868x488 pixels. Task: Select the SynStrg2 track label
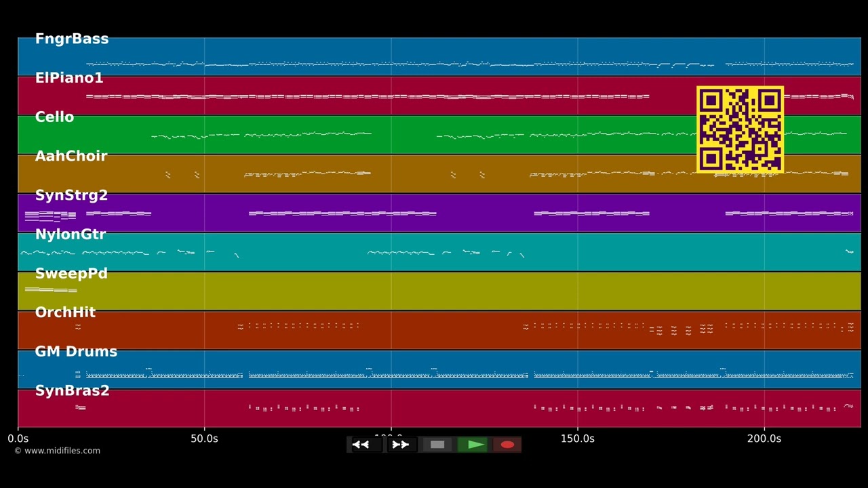point(71,195)
